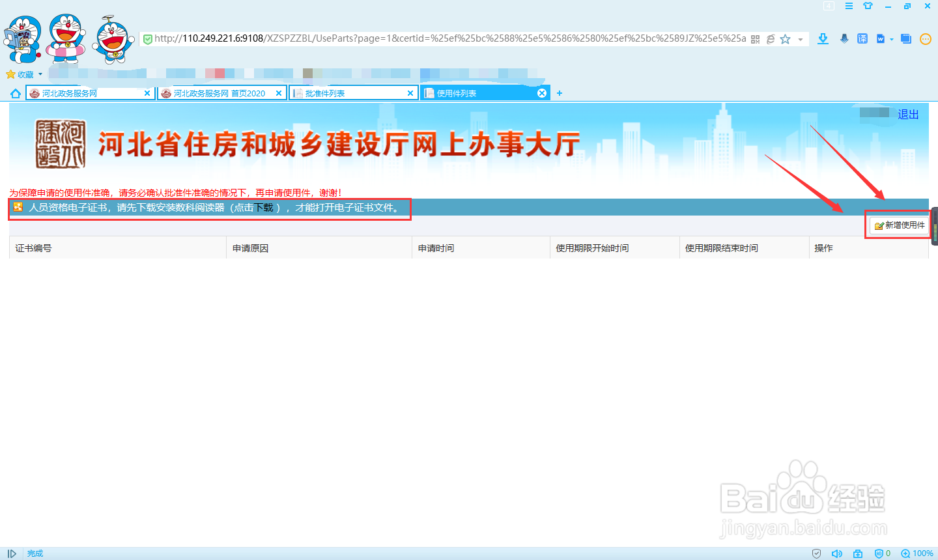Open the translate tool icon

click(x=862, y=38)
